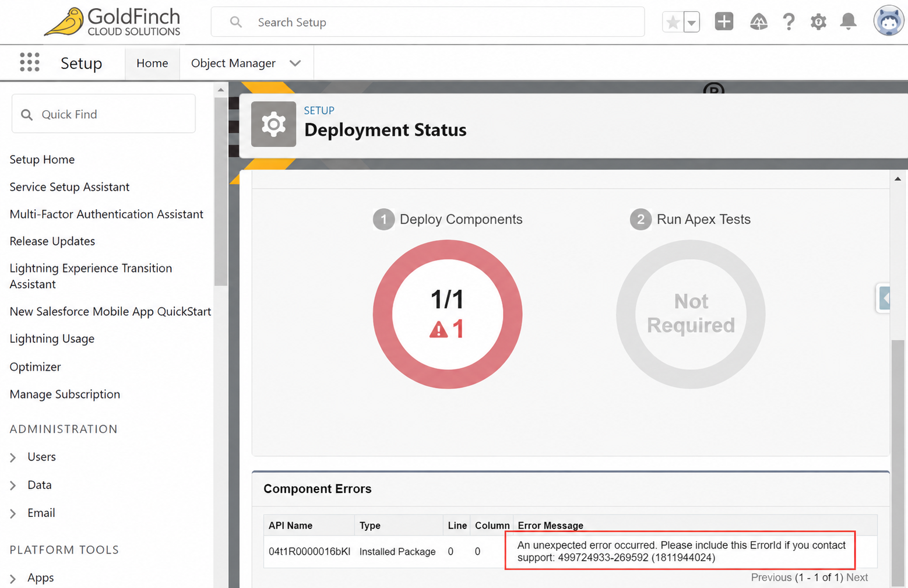Open Service Setup Assistant
This screenshot has height=588, width=908.
pyautogui.click(x=69, y=187)
